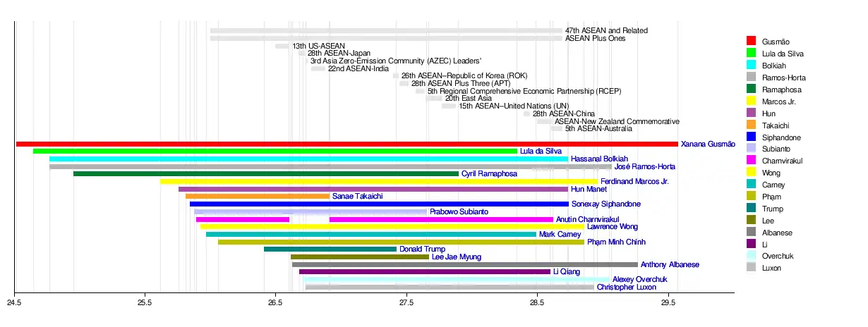Click the dark purple Li Qiang timeline bar

(425, 271)
